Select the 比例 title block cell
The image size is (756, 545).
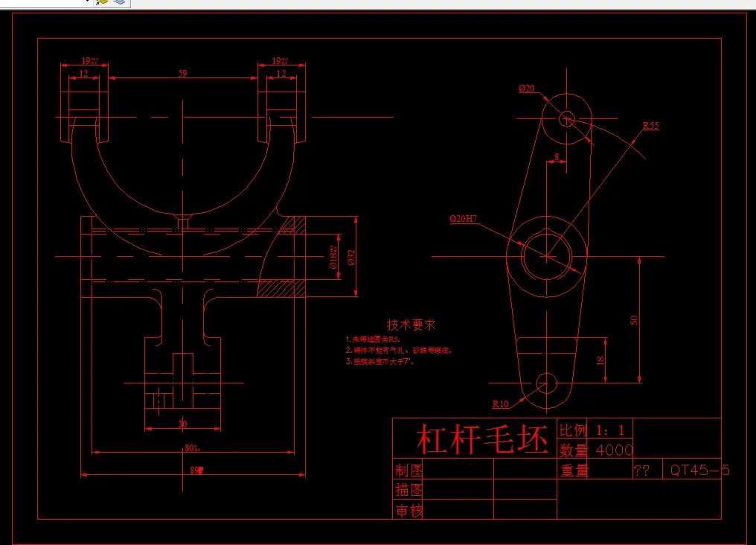coord(571,430)
